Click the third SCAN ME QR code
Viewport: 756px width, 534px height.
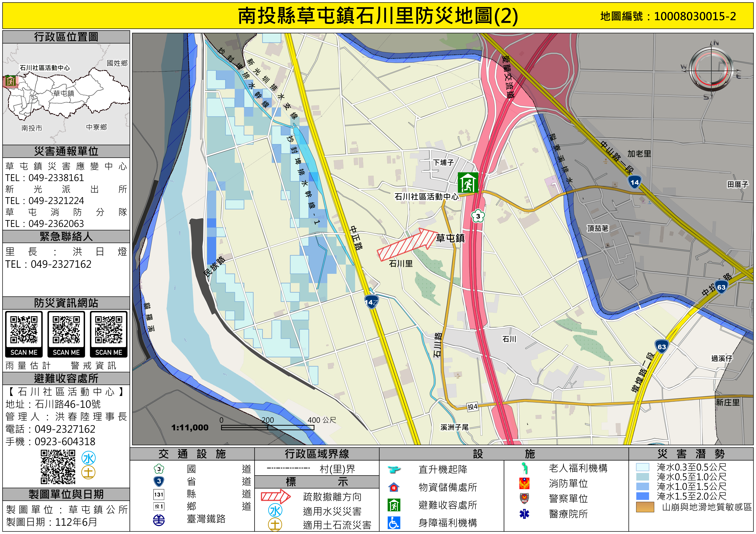coord(109,330)
